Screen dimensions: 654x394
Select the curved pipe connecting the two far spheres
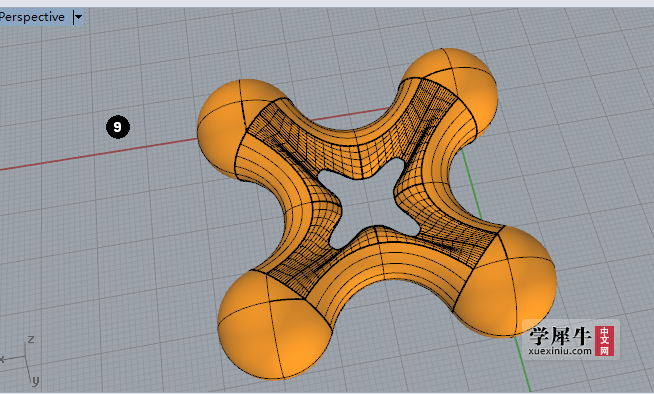[x=355, y=138]
